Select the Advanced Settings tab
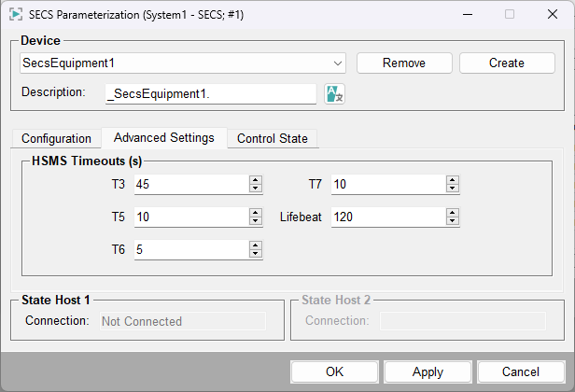The width and height of the screenshot is (575, 392). (163, 138)
